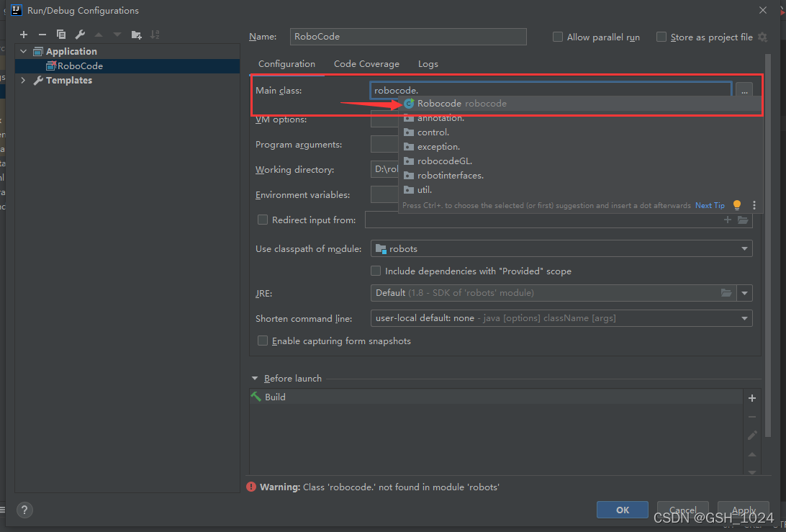This screenshot has height=532, width=786.
Task: Add redirect input macro with plus icon
Action: [728, 220]
